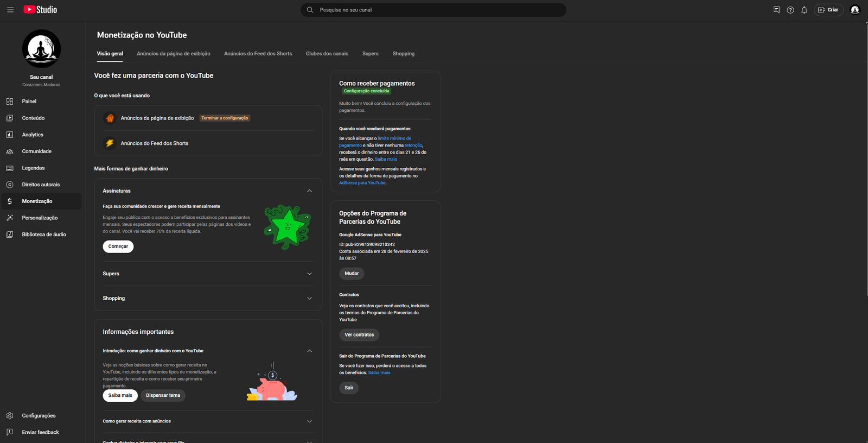Click the Direitos autorais copyright icon
The height and width of the screenshot is (443, 868).
click(10, 185)
